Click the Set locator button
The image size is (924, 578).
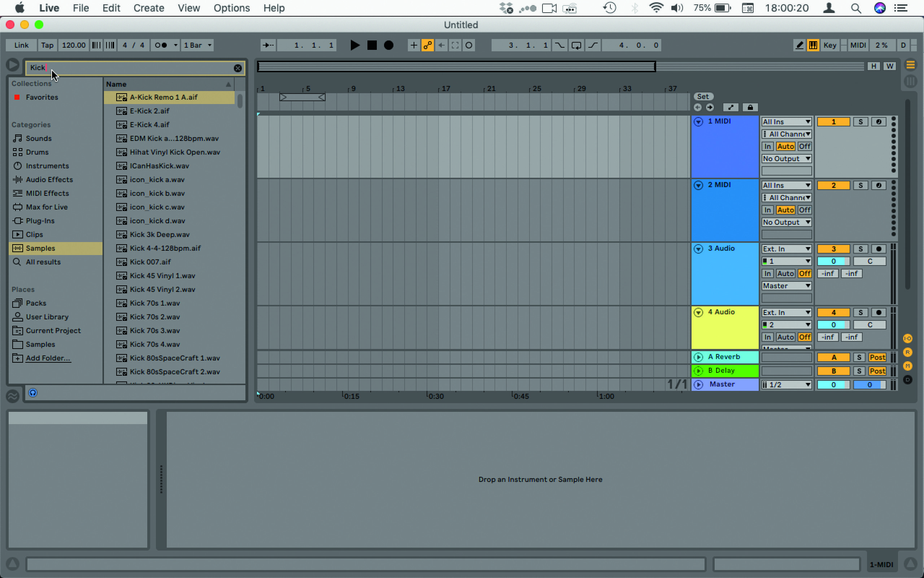703,97
